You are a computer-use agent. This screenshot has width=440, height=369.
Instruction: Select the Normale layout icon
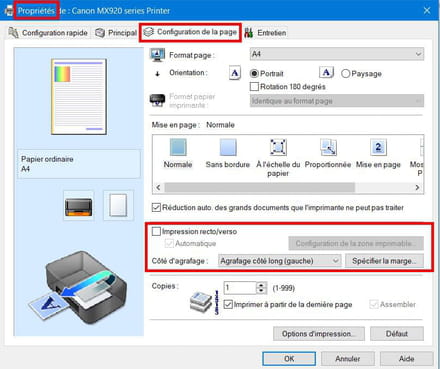(178, 147)
